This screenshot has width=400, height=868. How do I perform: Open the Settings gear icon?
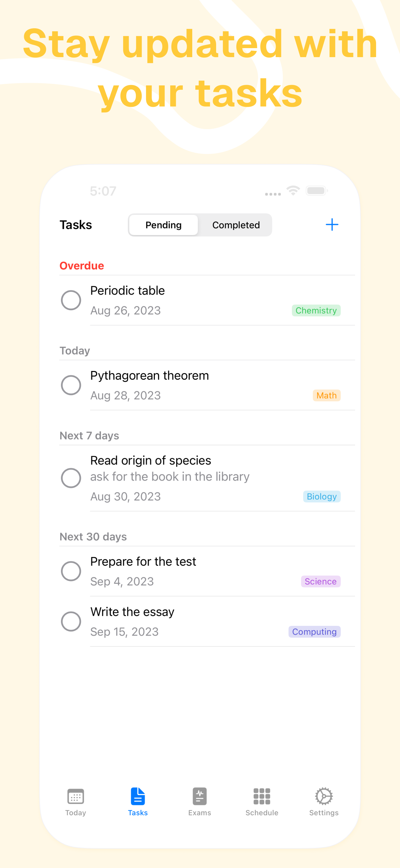click(324, 796)
